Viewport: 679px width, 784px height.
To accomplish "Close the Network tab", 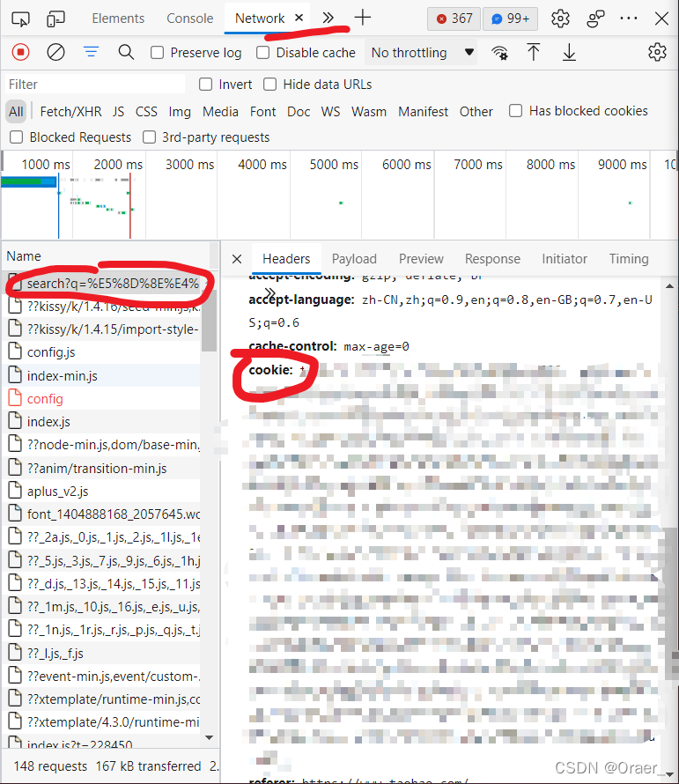I will (x=299, y=18).
